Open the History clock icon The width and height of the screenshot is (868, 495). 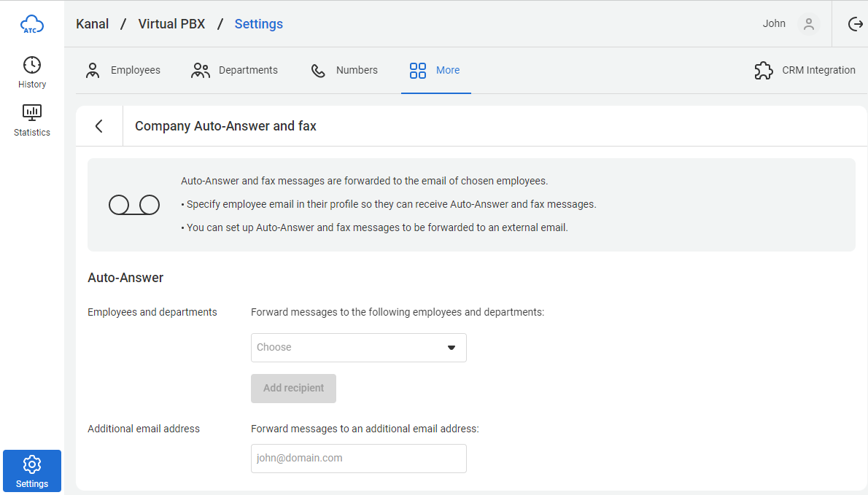32,65
